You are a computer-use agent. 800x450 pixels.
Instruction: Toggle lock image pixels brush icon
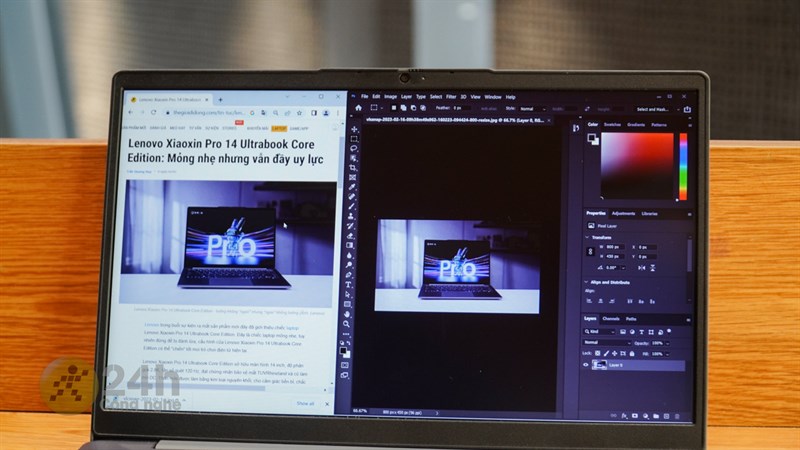pyautogui.click(x=606, y=353)
